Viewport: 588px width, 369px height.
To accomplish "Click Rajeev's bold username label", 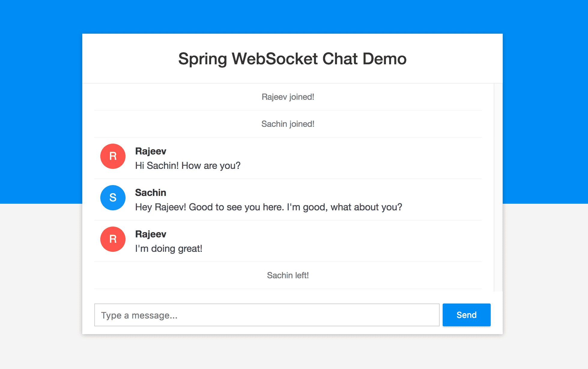I will point(151,151).
